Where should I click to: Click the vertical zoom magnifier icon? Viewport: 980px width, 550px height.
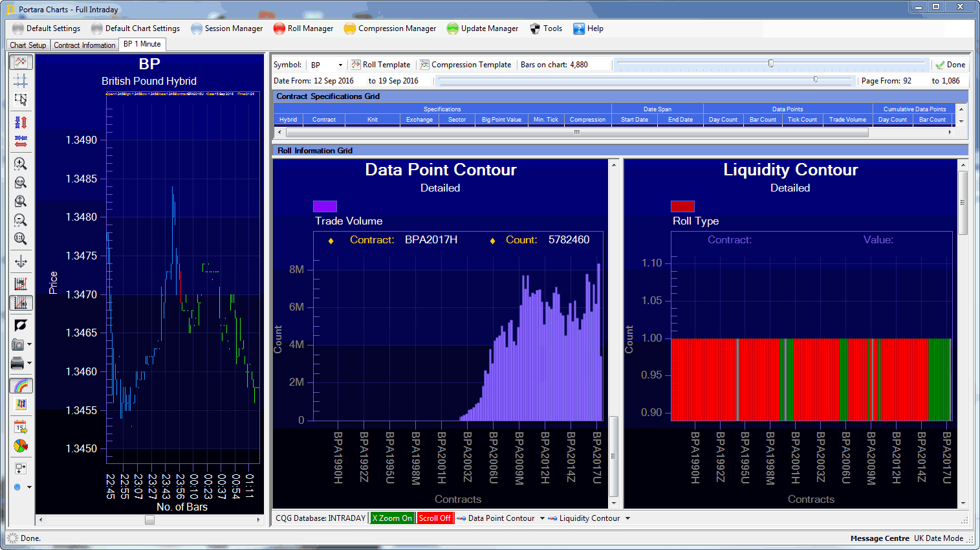21,201
